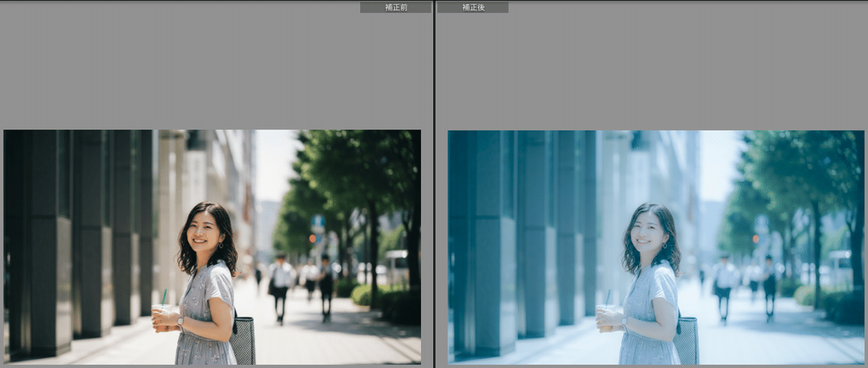Click the woven handbag in the before photo
The image size is (868, 368).
[242, 340]
